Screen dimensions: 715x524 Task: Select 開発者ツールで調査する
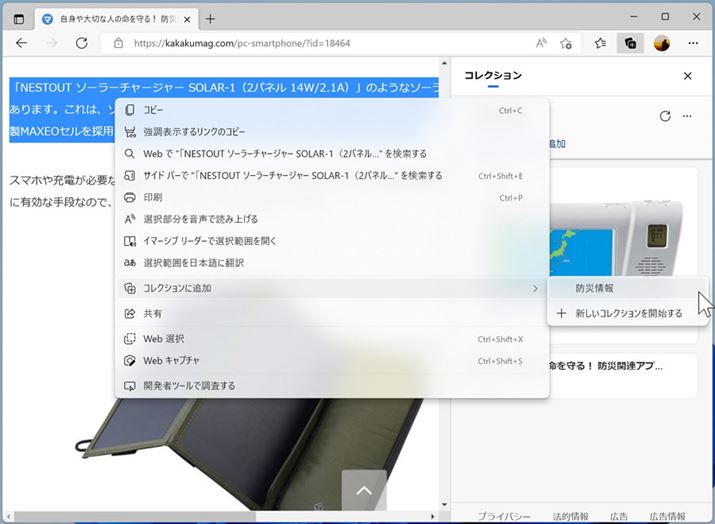(x=332, y=386)
